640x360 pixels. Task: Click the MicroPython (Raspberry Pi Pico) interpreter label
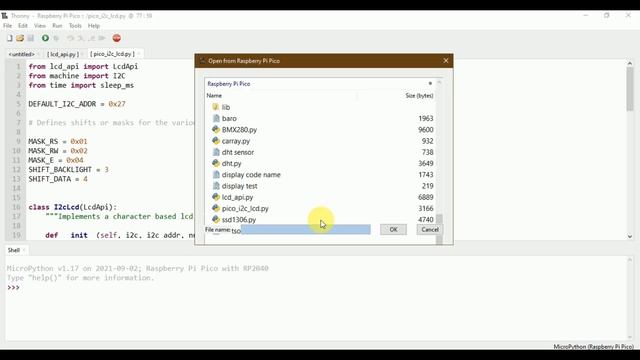pyautogui.click(x=593, y=347)
